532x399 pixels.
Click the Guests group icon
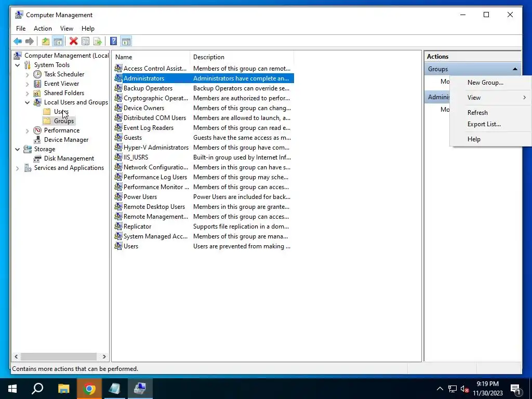coord(118,138)
